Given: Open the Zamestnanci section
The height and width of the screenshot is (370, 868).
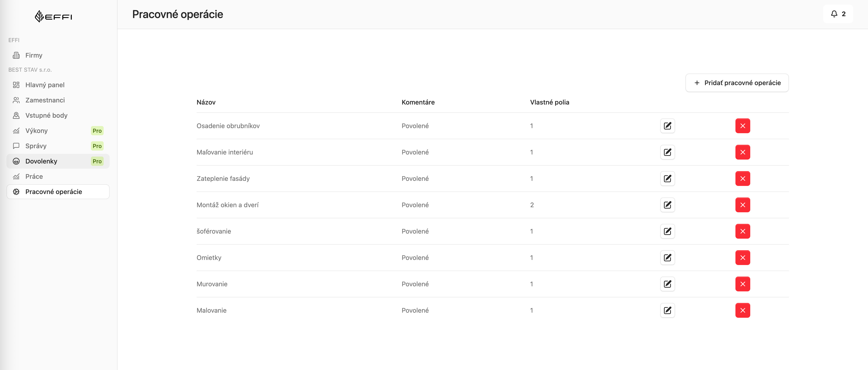Looking at the screenshot, I should pos(45,100).
